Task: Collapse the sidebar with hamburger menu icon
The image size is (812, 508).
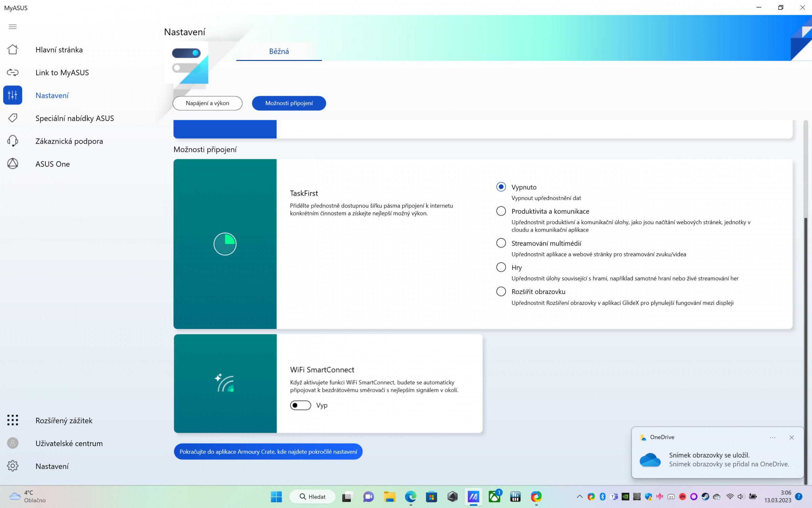Action: click(13, 27)
